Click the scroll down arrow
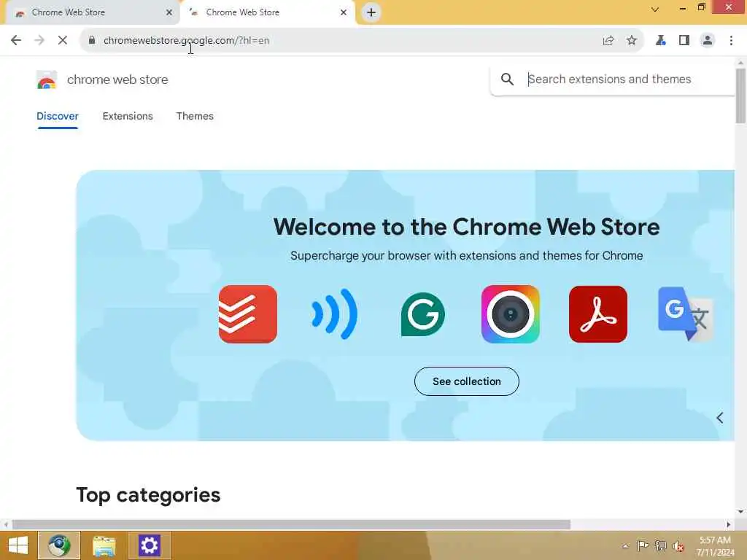This screenshot has width=747, height=560. click(740, 512)
